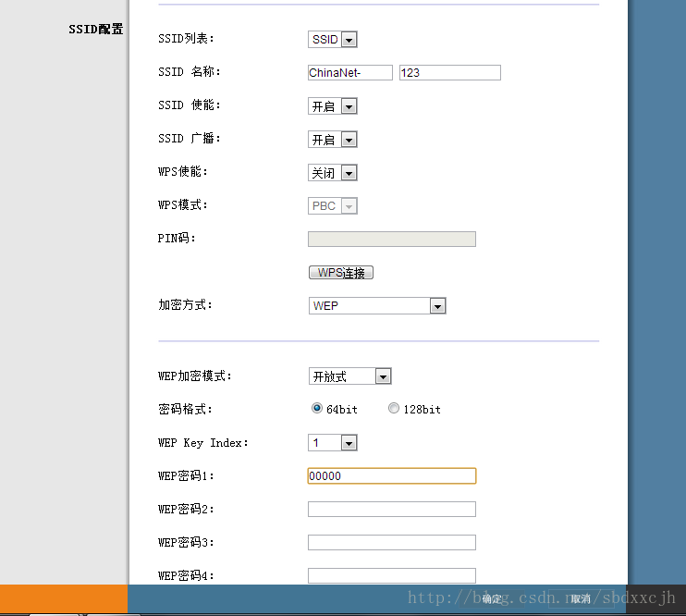Open the SSID 使能 dropdown
Image resolution: width=686 pixels, height=616 pixels.
pos(333,106)
